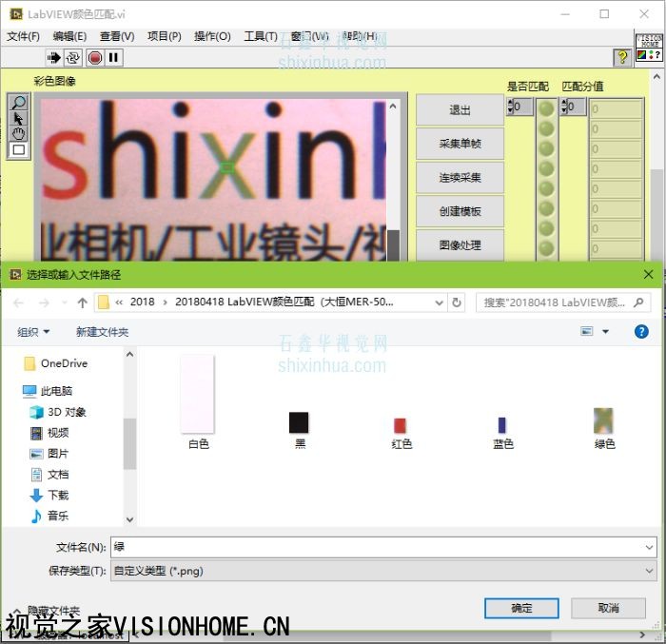Open context help question mark icon
Viewport: 666px width, 644px height.
622,58
